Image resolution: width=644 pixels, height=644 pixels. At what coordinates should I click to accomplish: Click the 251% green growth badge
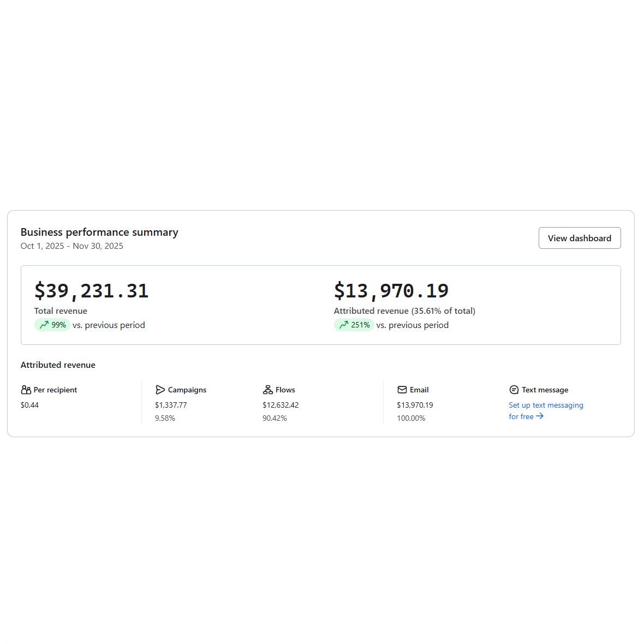(354, 325)
